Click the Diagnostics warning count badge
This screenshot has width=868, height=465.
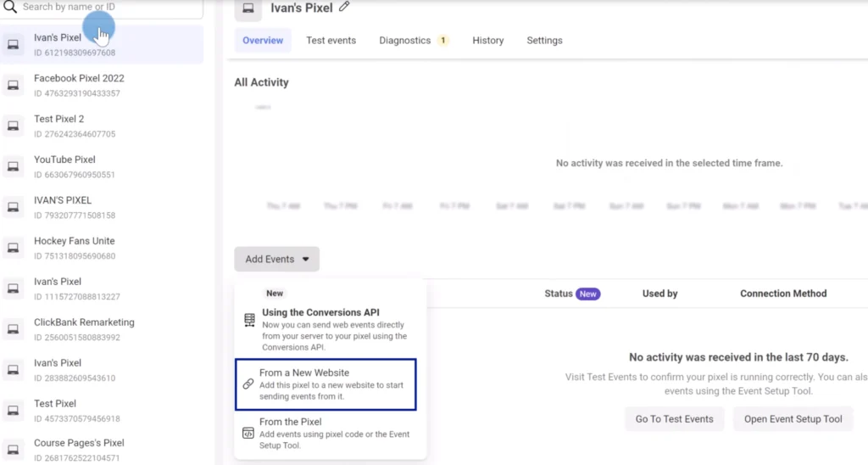click(x=443, y=41)
